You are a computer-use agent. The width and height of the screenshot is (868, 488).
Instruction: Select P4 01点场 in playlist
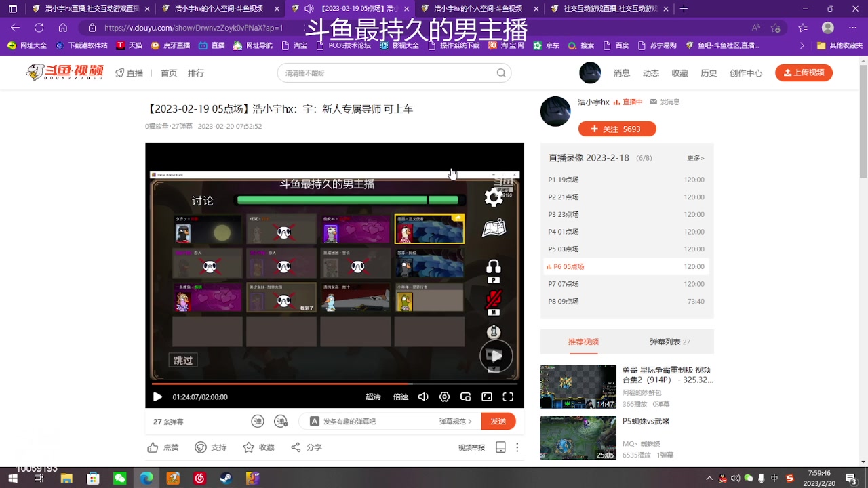click(627, 232)
